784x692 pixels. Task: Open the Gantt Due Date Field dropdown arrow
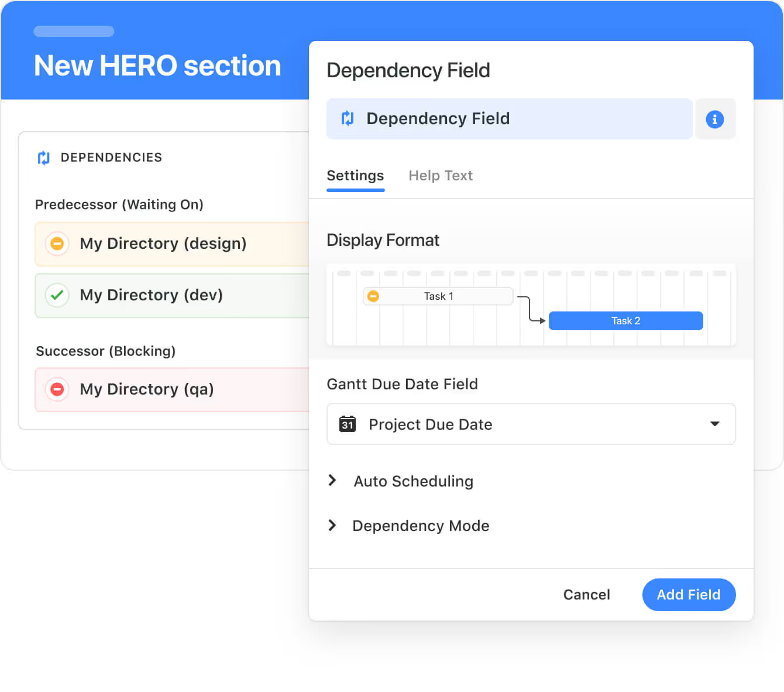tap(714, 424)
